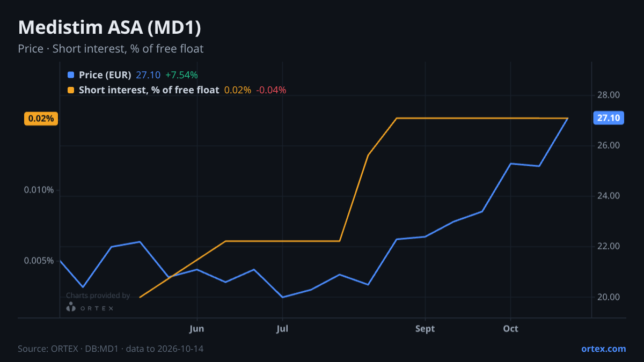644x362 pixels.
Task: Click the orange 0.02% axis value badge
Action: pyautogui.click(x=41, y=119)
